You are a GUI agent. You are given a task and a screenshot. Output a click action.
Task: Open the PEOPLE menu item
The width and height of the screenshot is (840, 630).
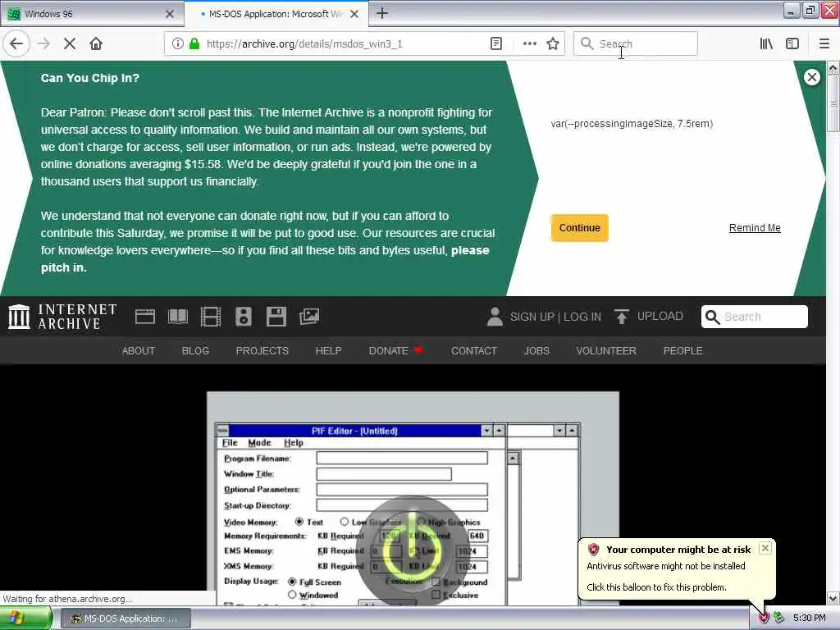(682, 350)
